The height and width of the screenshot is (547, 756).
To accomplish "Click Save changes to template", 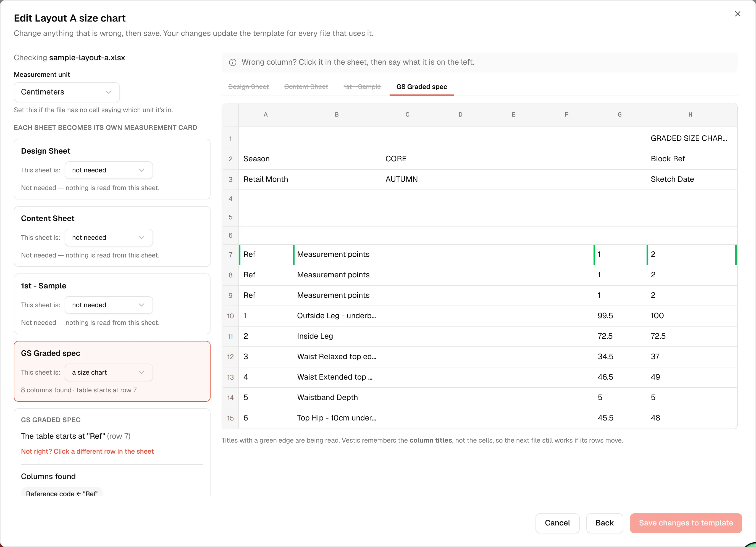I will (686, 523).
